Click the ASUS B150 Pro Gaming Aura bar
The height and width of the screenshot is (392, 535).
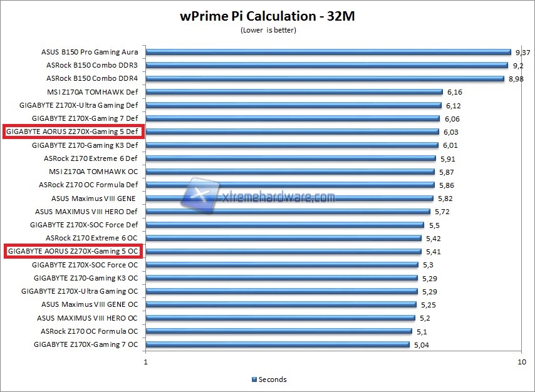326,51
